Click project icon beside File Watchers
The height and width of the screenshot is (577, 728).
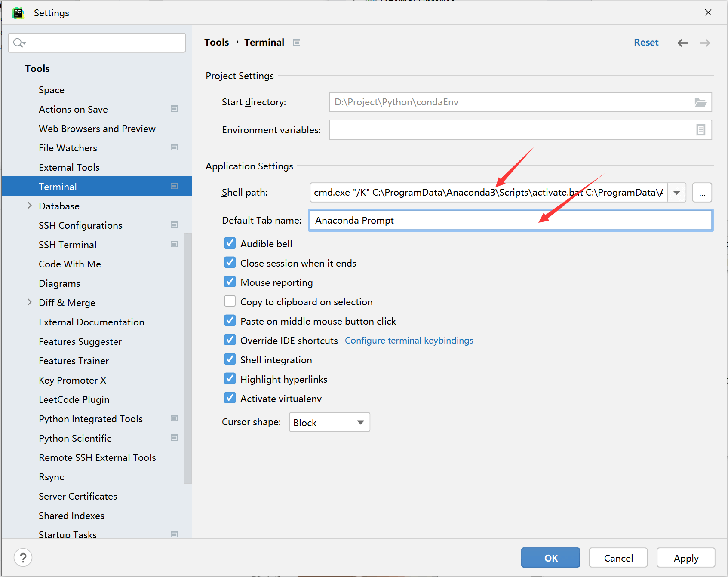tap(174, 147)
